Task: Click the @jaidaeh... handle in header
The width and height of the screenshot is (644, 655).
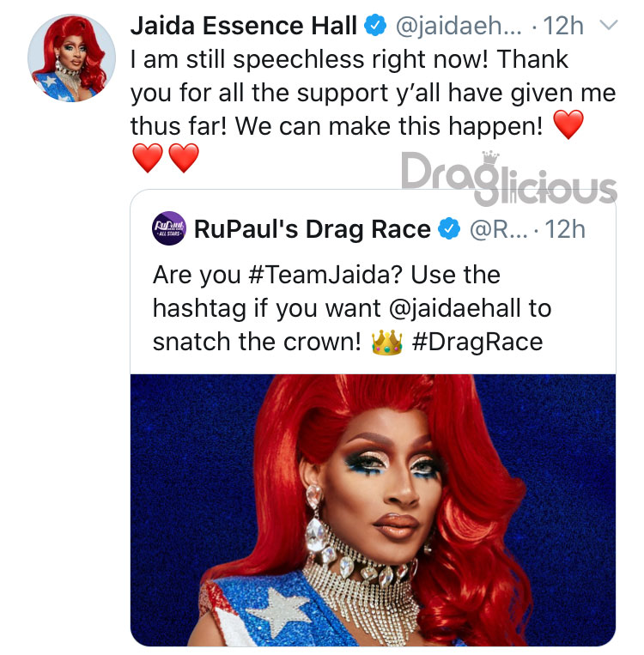Action: coord(459,26)
